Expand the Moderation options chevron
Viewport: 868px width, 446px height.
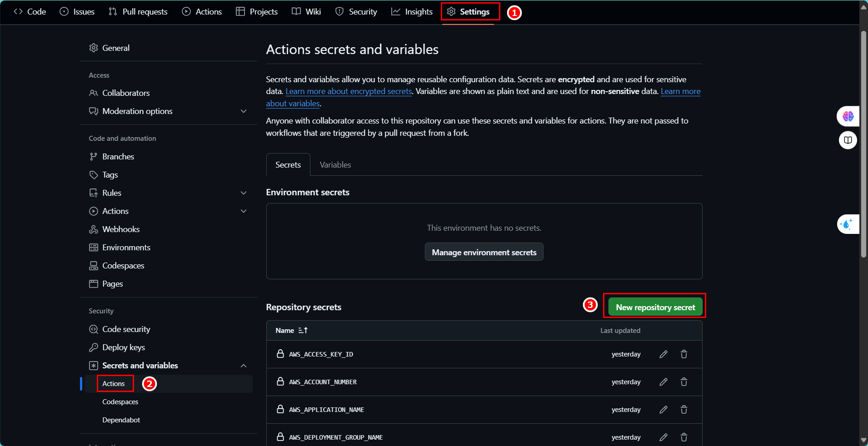coord(244,111)
